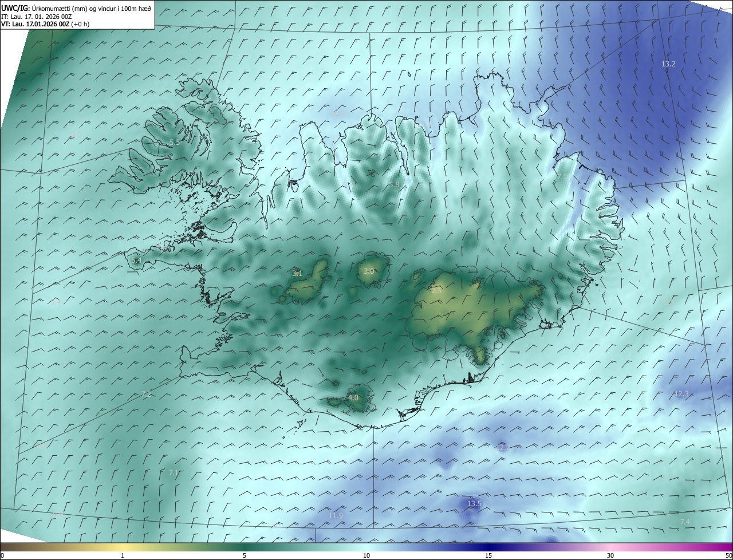Click the colour scale tick label 10
The width and height of the screenshot is (733, 560).
366,556
